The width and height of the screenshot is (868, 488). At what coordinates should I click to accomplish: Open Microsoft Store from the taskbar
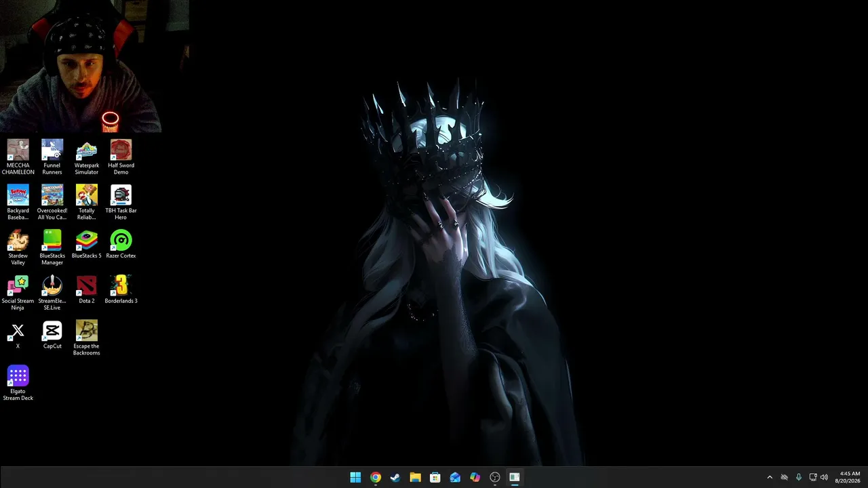tap(435, 477)
